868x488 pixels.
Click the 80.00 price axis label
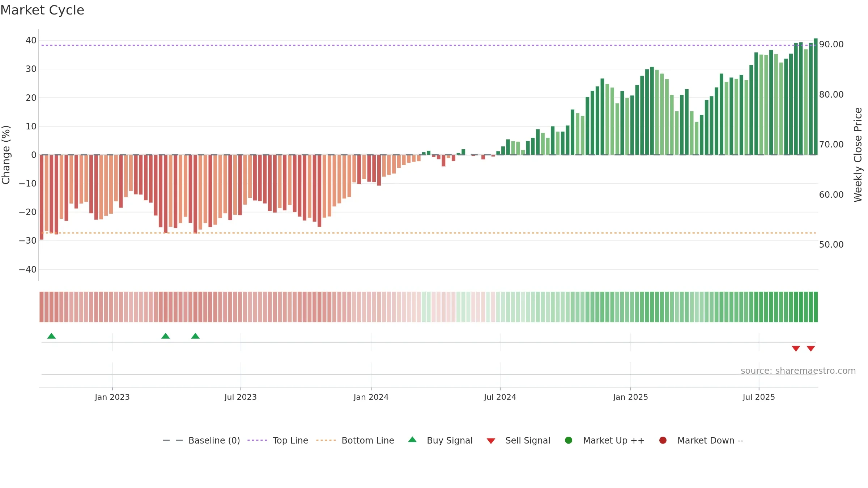pyautogui.click(x=831, y=94)
